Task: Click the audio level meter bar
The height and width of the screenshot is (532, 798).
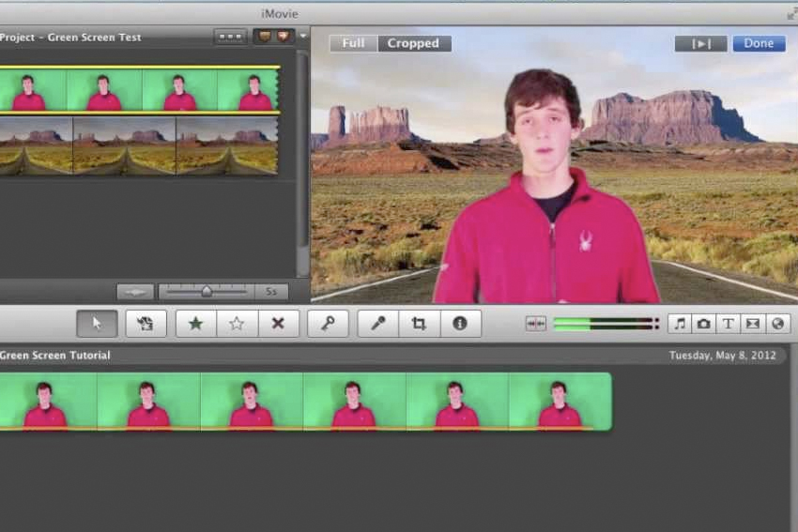Action: click(606, 324)
